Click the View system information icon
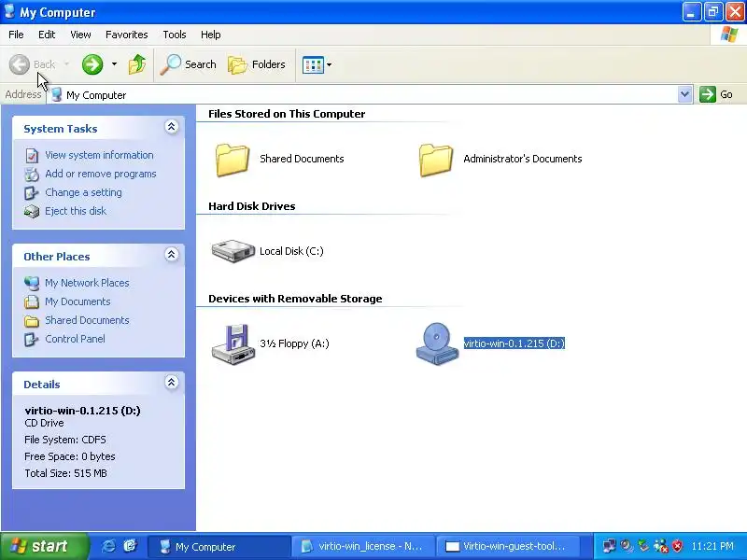 coord(32,156)
